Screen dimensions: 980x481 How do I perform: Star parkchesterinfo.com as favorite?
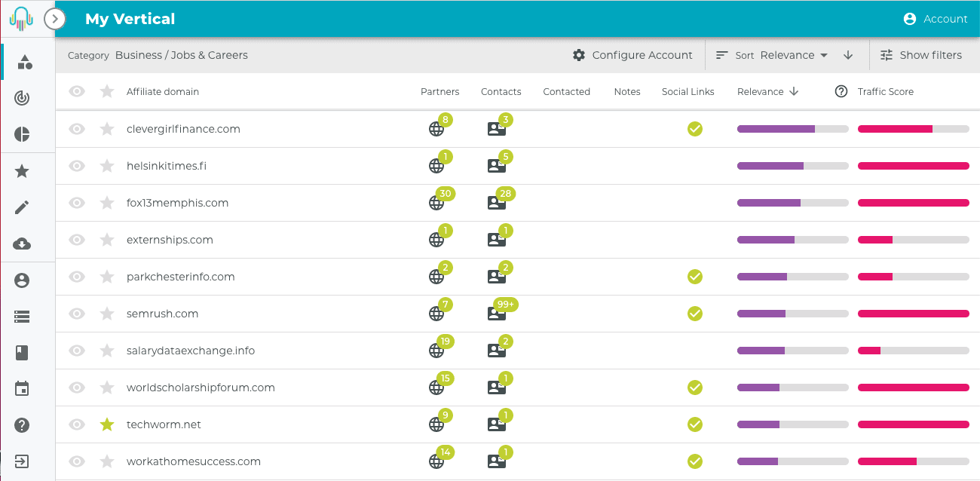click(x=107, y=277)
